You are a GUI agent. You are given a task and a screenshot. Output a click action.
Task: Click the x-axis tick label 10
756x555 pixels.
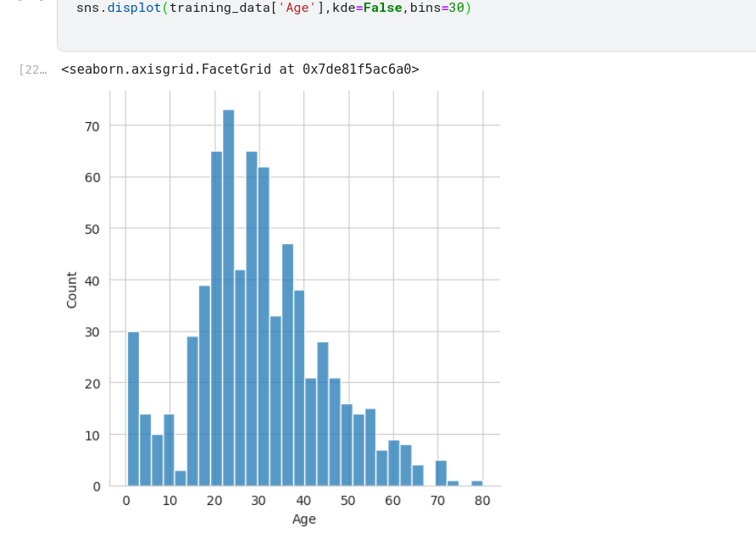170,501
